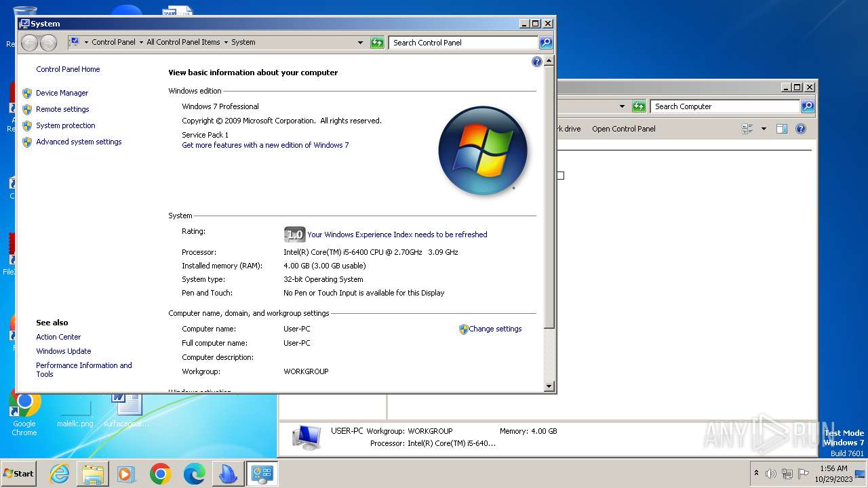Image resolution: width=868 pixels, height=488 pixels.
Task: Click scroll up arrow in System window
Action: coord(549,61)
